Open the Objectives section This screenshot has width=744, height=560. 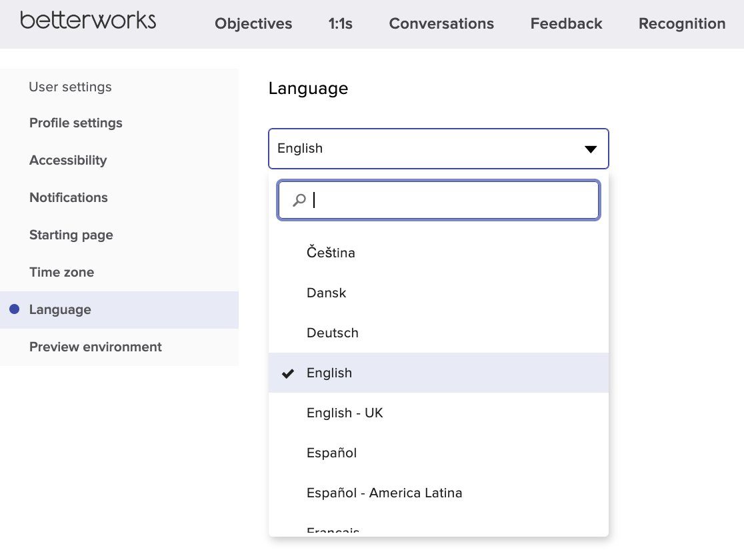pyautogui.click(x=253, y=23)
